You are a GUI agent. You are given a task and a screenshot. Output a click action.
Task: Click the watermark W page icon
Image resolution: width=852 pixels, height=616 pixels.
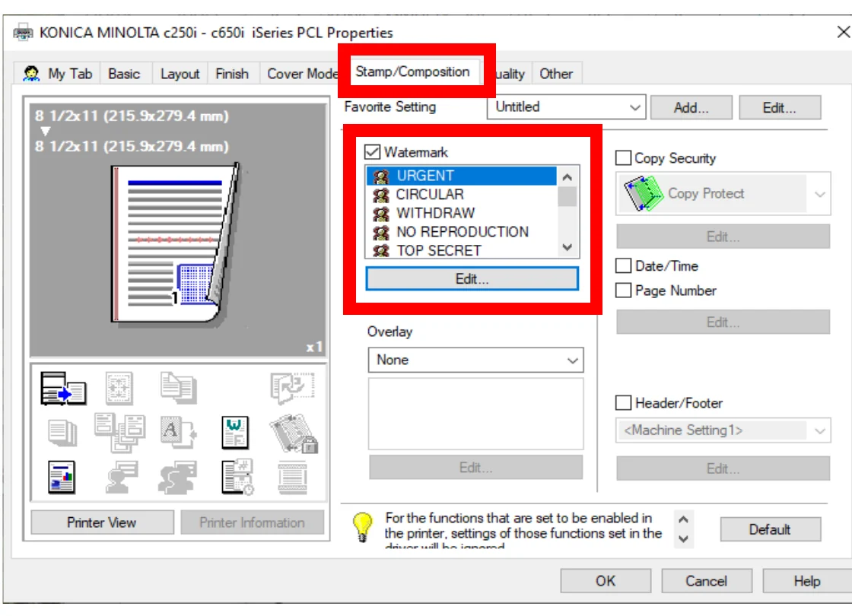(x=235, y=433)
